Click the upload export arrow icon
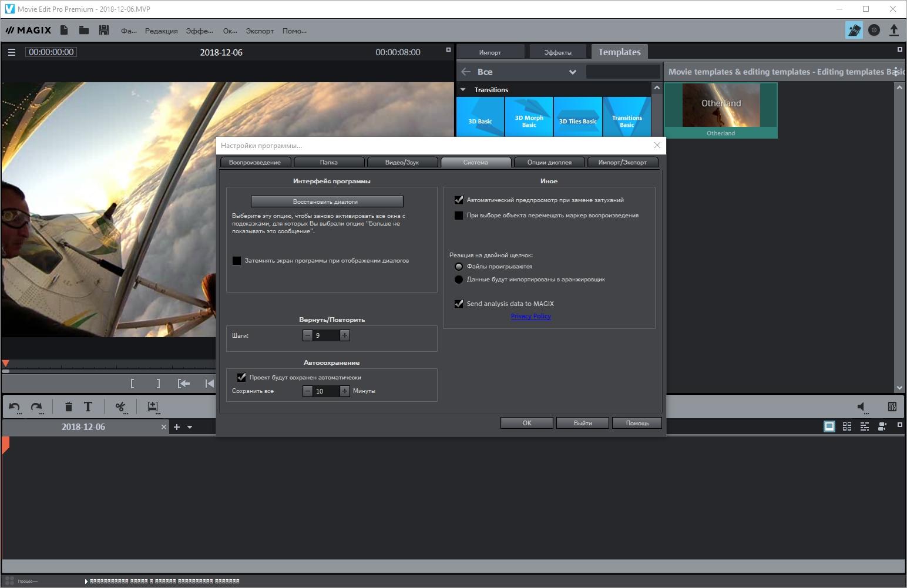The width and height of the screenshot is (907, 588). (893, 30)
